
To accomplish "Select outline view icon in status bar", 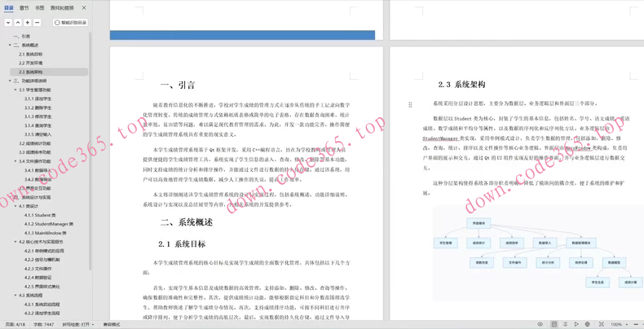I will tap(566, 324).
